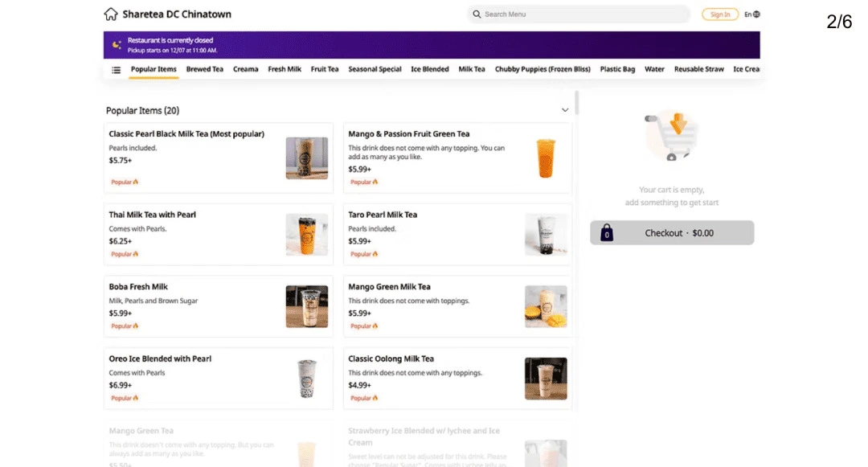Image resolution: width=868 pixels, height=467 pixels.
Task: Click the 'Milk, Pearls and Brown Sugar' description
Action: coord(154,301)
